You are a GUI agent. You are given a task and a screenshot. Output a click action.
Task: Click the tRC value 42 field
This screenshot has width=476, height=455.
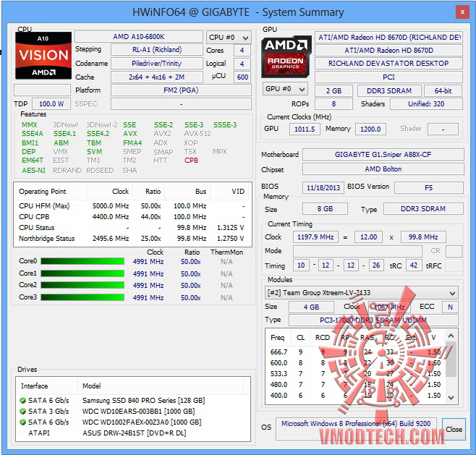point(414,265)
